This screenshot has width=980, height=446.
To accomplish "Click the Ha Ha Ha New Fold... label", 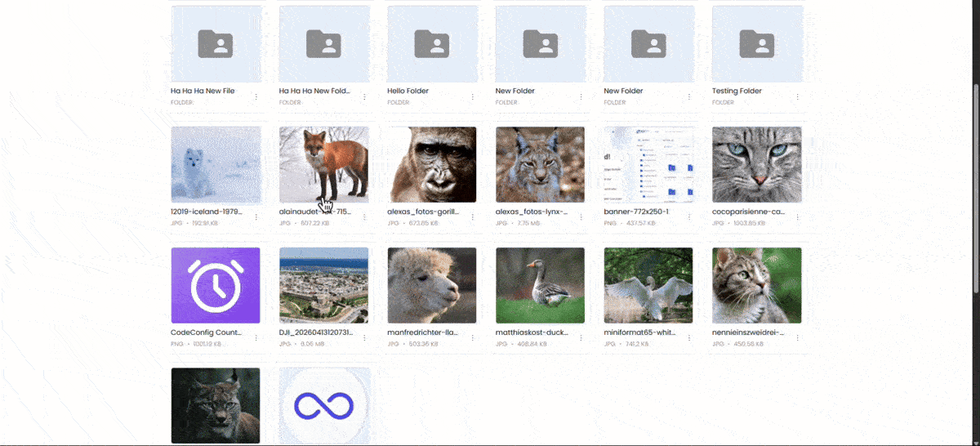I will (315, 91).
